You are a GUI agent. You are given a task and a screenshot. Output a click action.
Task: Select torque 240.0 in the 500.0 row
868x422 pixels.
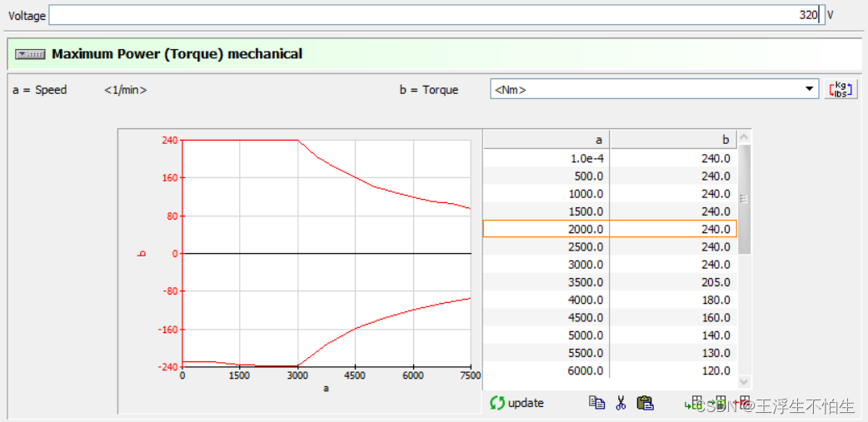674,176
